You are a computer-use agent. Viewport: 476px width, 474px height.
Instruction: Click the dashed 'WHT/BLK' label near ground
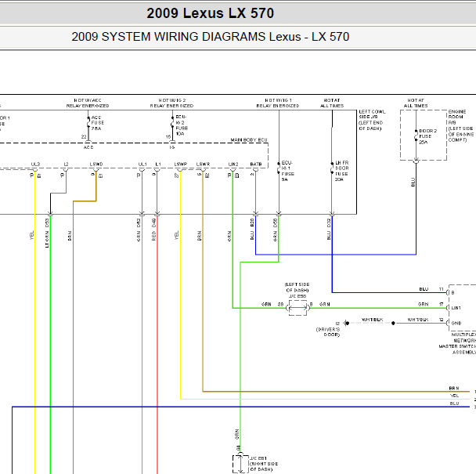point(372,320)
